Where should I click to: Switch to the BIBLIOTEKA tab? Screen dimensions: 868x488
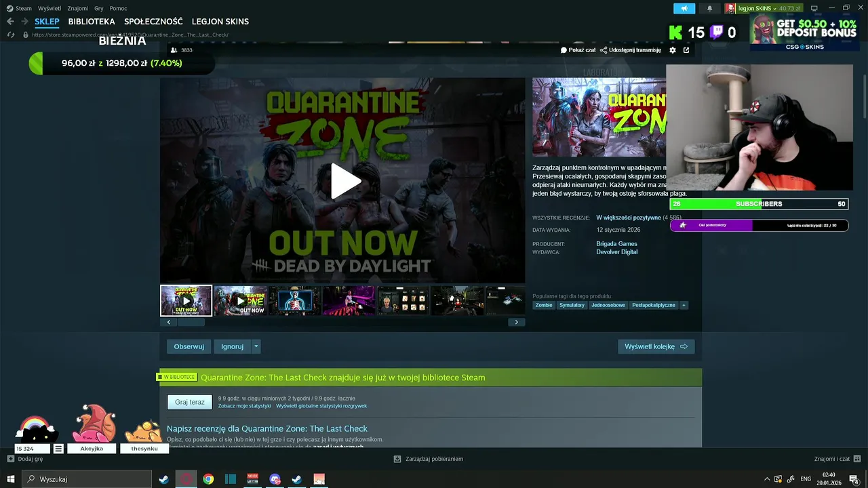(92, 22)
